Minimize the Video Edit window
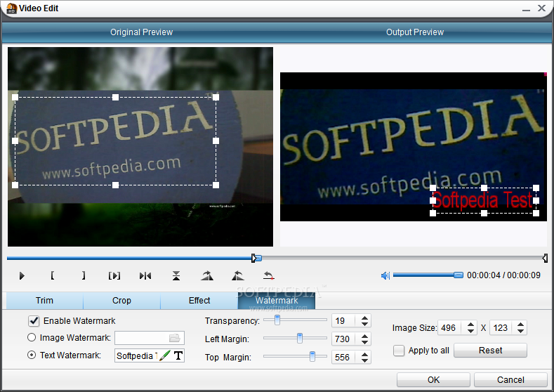The image size is (554, 392). tap(526, 9)
